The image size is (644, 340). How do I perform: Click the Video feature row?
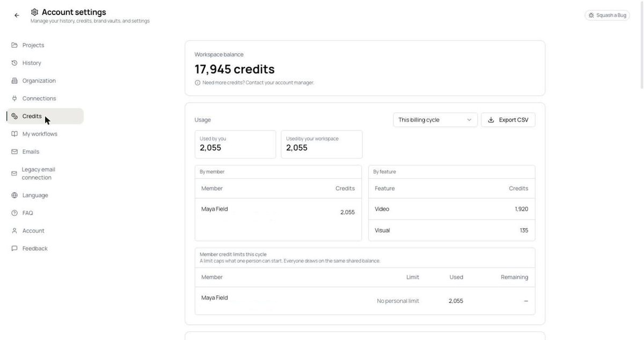pyautogui.click(x=451, y=209)
